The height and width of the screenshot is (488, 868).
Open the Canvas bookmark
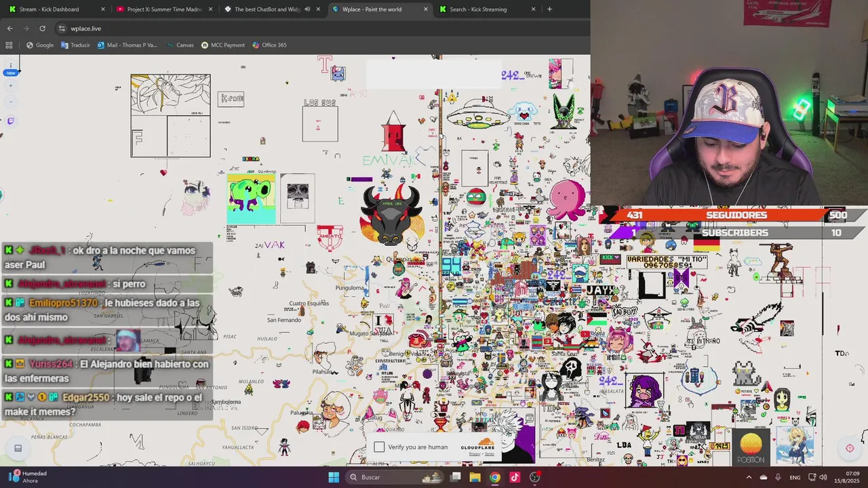click(180, 45)
